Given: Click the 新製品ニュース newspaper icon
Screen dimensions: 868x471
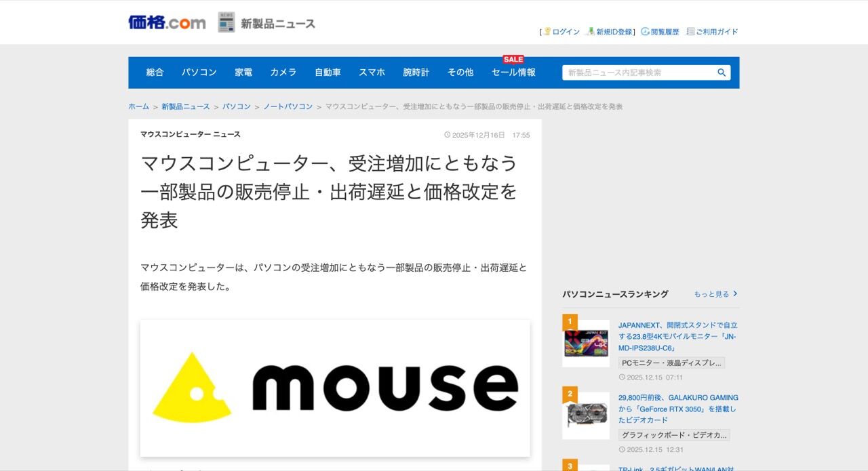Looking at the screenshot, I should coord(226,22).
